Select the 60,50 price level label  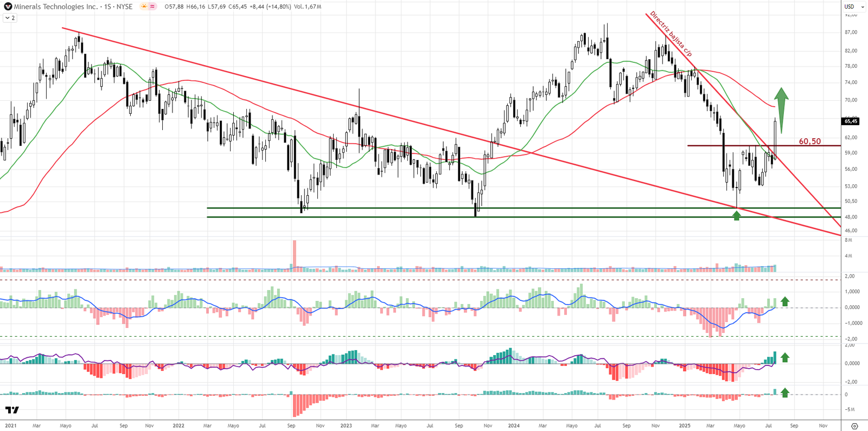pyautogui.click(x=809, y=141)
